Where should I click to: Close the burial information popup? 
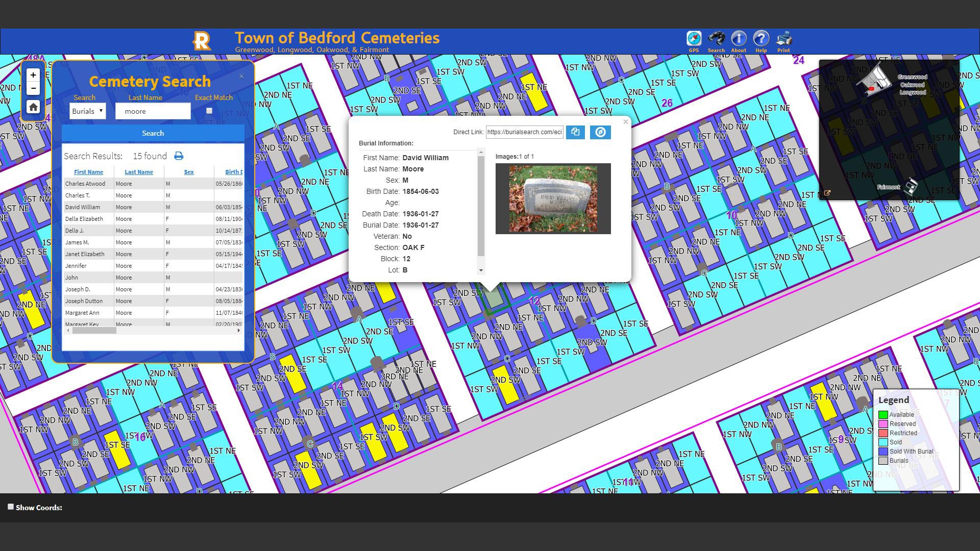(x=625, y=122)
